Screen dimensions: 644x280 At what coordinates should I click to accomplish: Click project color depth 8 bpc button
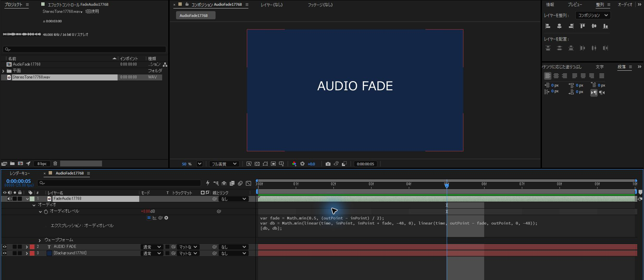[x=42, y=164]
